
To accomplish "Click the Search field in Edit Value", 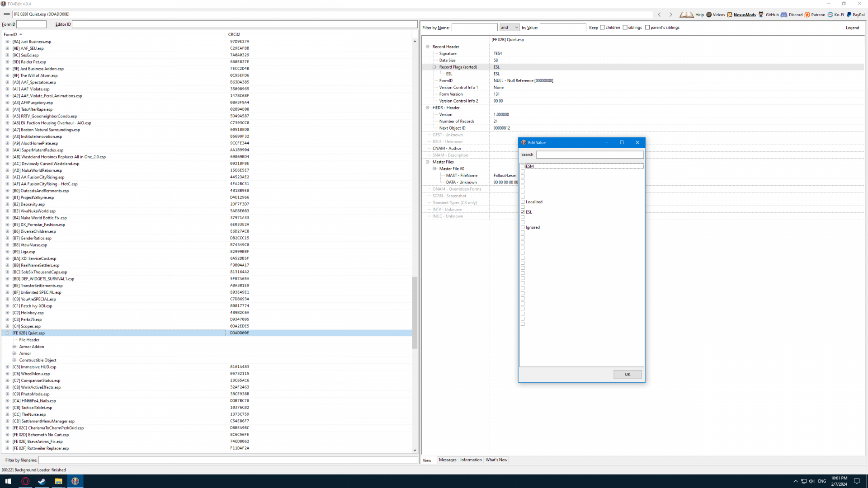I will pyautogui.click(x=590, y=155).
